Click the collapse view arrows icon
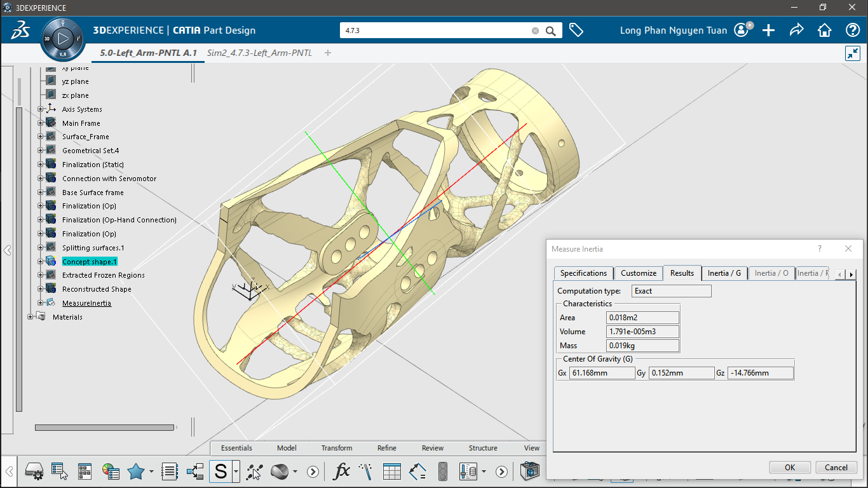Screen dimensions: 868x488 coord(852,53)
